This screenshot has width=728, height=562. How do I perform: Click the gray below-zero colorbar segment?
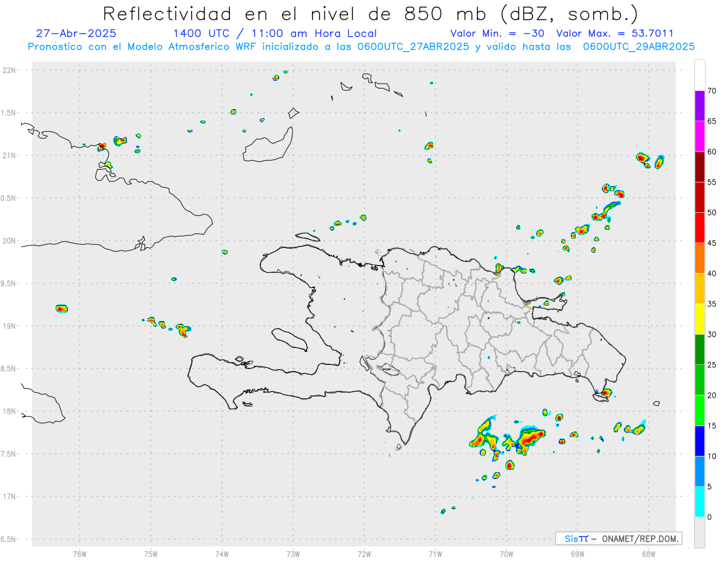[x=699, y=532]
